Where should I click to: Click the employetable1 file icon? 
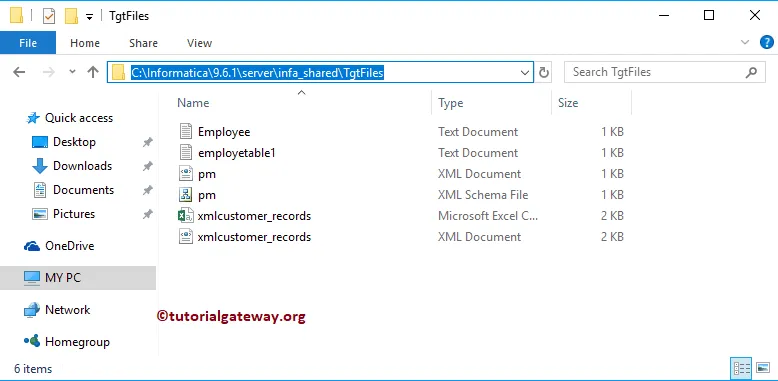[186, 153]
